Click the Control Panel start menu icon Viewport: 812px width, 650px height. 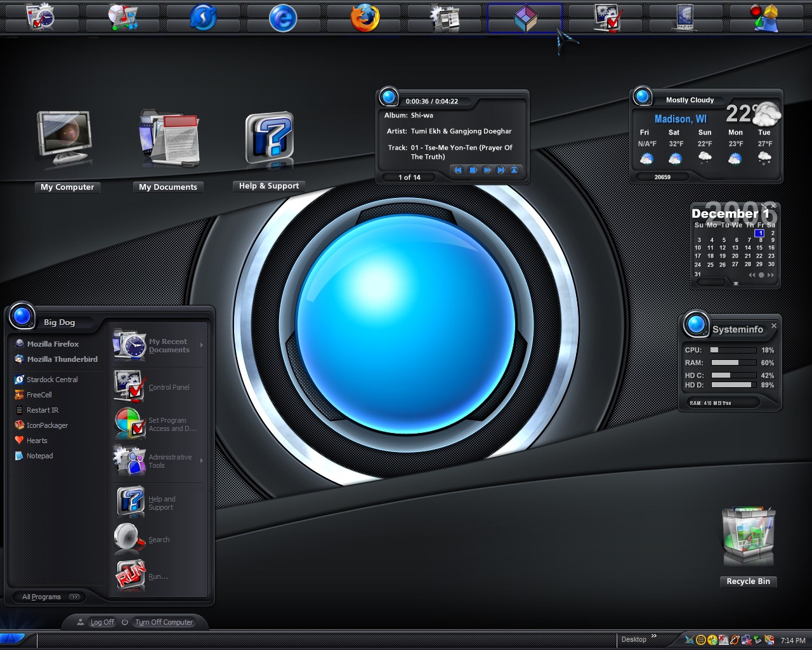coord(130,386)
